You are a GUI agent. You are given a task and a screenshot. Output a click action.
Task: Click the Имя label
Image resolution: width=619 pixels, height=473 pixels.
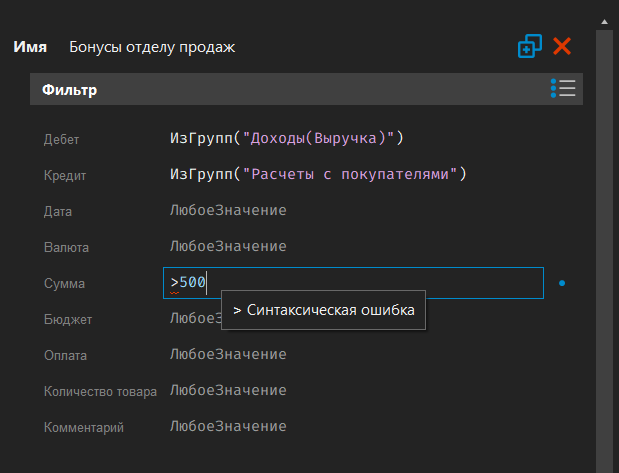tap(29, 47)
